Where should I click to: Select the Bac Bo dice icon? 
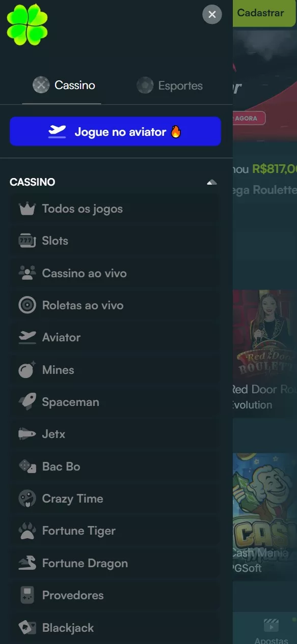(x=27, y=466)
